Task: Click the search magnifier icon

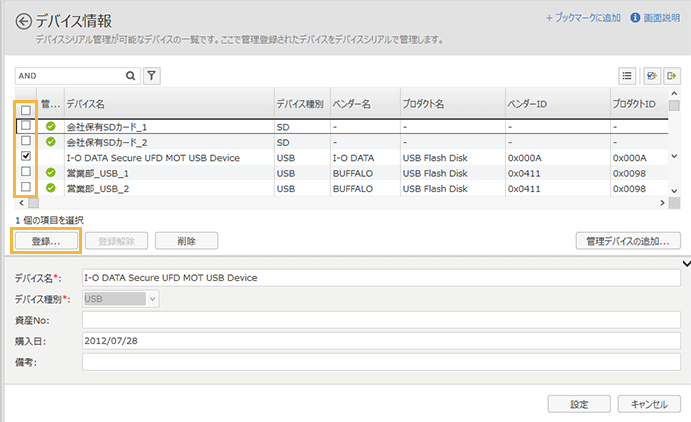Action: coord(130,76)
